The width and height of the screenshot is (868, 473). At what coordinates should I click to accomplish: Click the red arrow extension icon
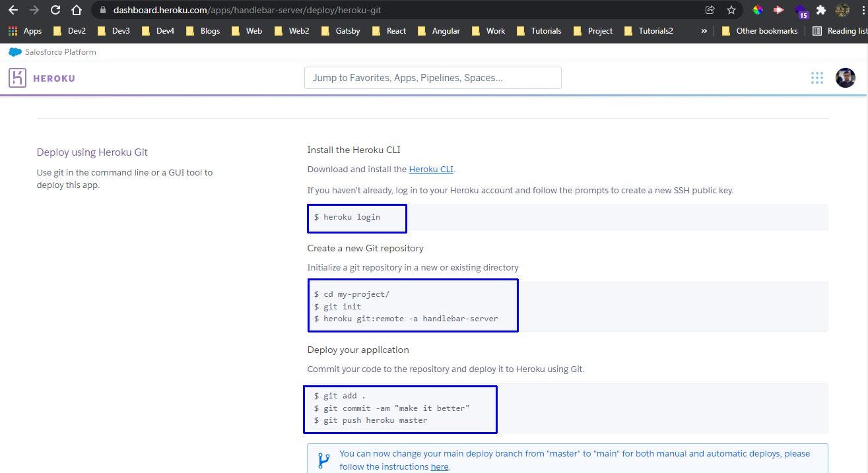pyautogui.click(x=778, y=10)
